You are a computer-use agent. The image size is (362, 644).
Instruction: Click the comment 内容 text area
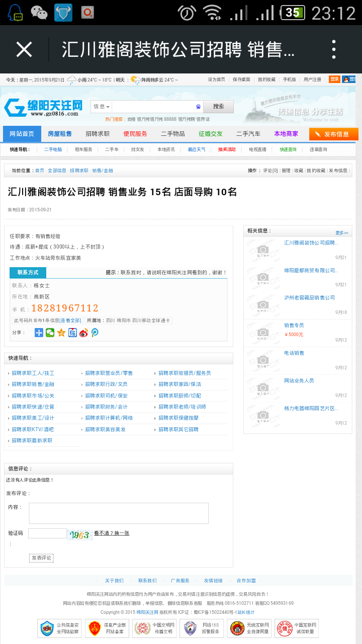[x=119, y=513]
